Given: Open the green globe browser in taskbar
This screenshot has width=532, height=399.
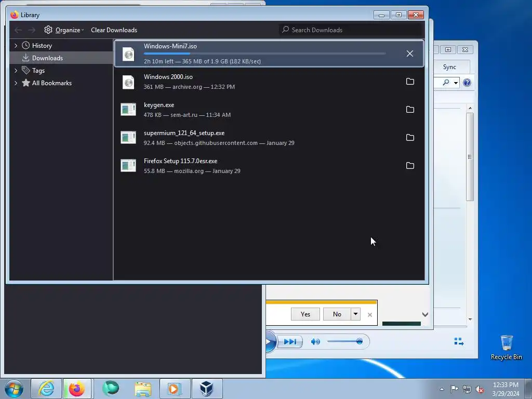Looking at the screenshot, I should click(111, 389).
